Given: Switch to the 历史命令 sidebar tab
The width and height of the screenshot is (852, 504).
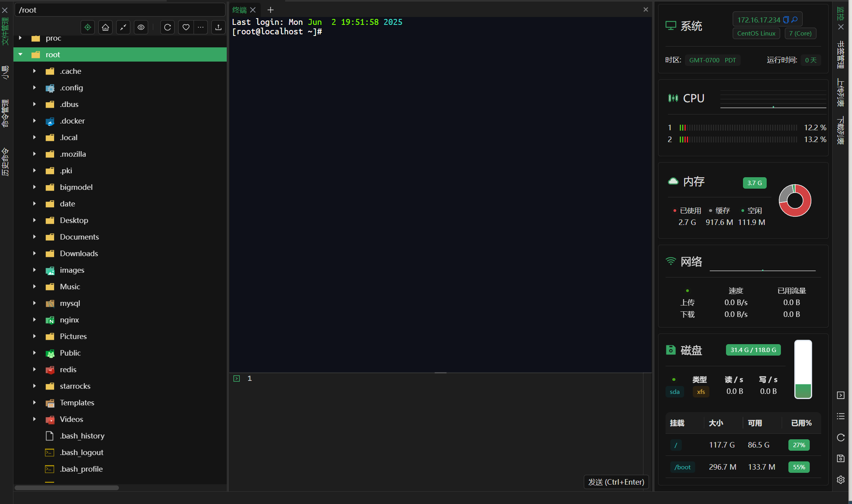Looking at the screenshot, I should [5, 162].
